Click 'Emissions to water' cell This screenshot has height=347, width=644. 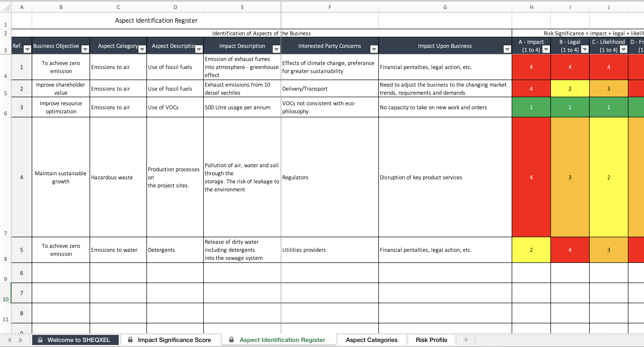(x=118, y=250)
